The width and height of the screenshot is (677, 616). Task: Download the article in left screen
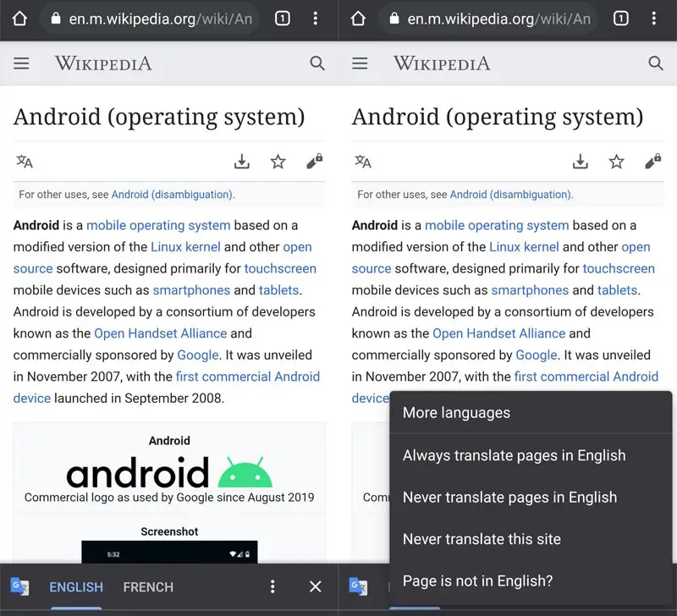(242, 162)
